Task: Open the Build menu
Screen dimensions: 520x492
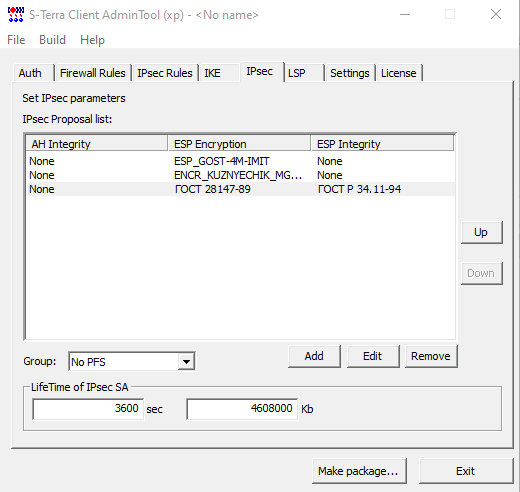Action: 52,40
